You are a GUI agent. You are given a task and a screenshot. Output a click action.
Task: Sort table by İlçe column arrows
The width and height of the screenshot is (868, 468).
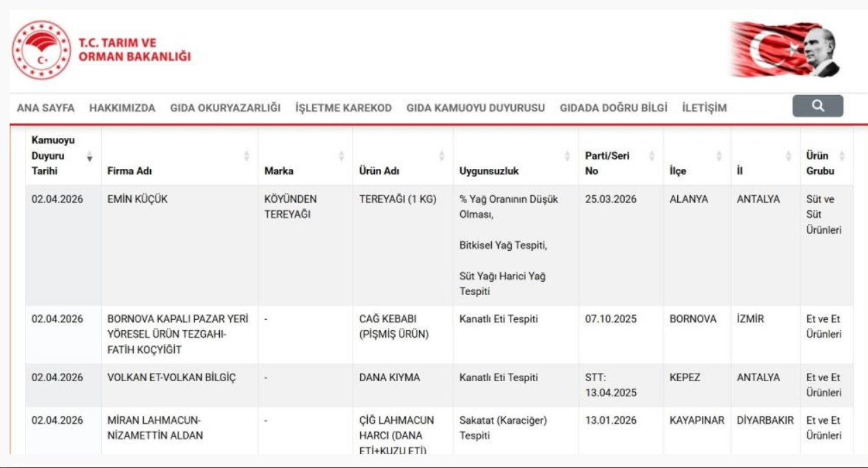click(719, 156)
